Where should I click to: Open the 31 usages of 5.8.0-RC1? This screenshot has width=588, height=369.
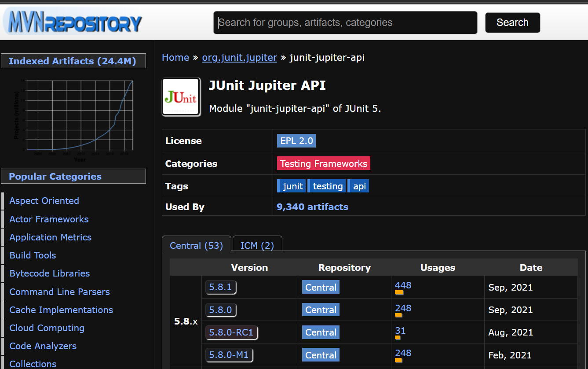point(400,330)
